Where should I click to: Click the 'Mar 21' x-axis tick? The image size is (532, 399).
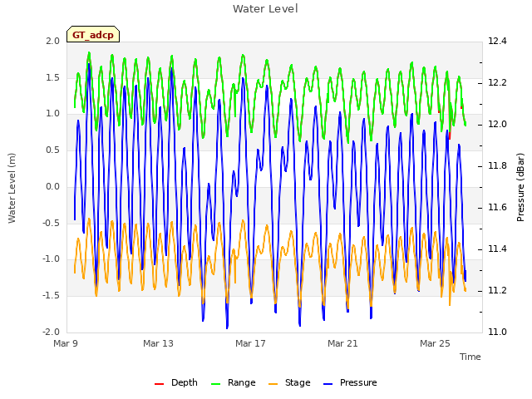tap(342, 343)
